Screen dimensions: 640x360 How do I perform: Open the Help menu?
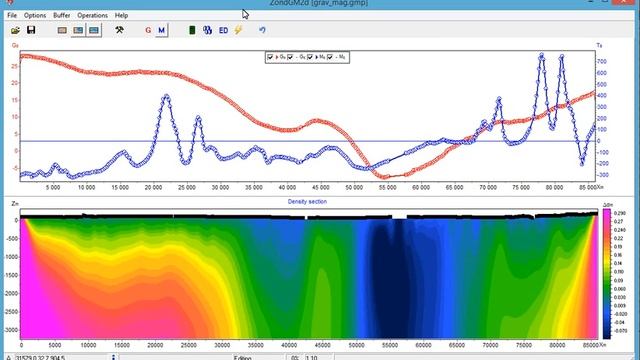pyautogui.click(x=121, y=15)
